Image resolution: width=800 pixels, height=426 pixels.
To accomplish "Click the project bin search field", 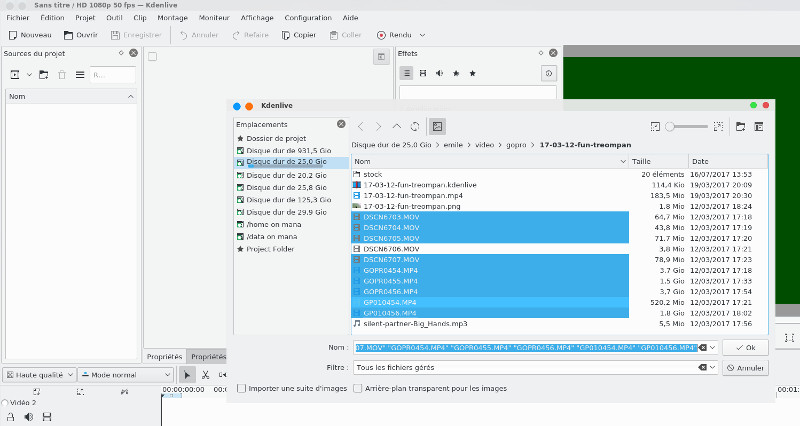I will point(113,75).
